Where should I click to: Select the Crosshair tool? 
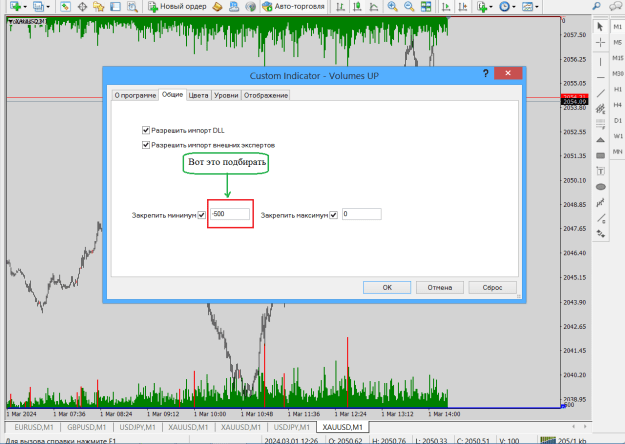(600, 42)
